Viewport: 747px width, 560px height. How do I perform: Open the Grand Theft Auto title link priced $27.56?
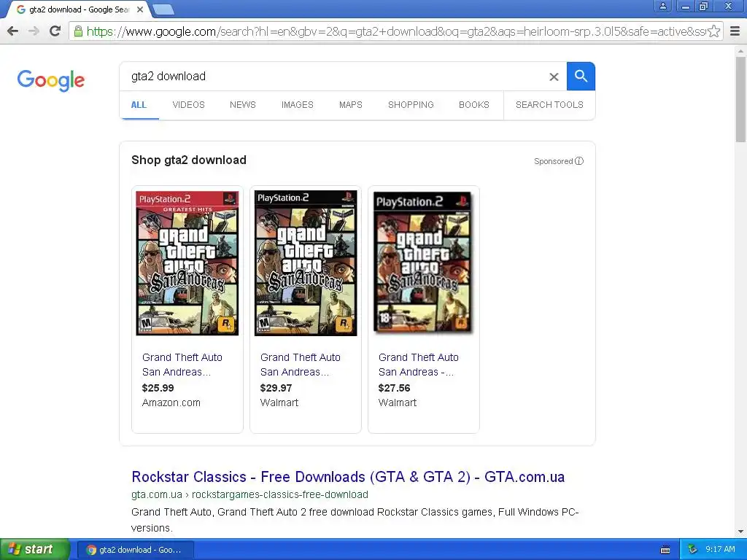418,365
